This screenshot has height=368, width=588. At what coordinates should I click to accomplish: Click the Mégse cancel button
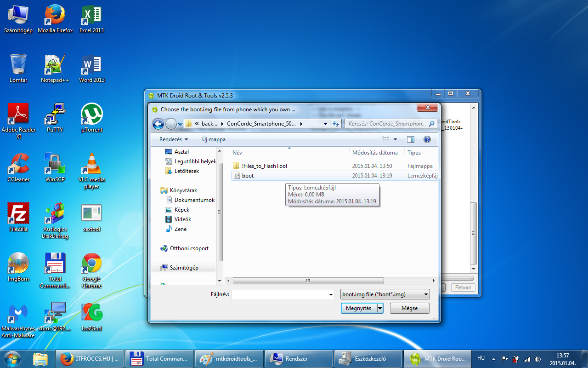(409, 308)
